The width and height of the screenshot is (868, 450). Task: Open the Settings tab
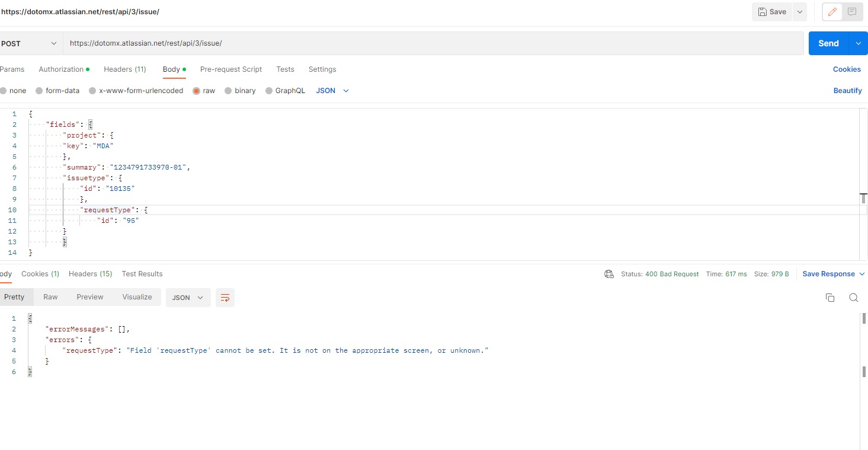point(322,69)
